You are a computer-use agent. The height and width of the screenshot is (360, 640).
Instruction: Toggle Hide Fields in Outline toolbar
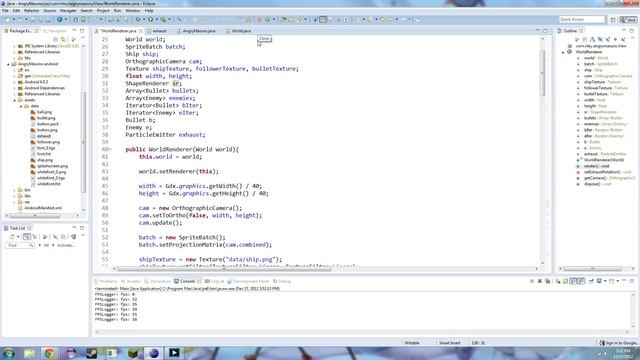[600, 40]
